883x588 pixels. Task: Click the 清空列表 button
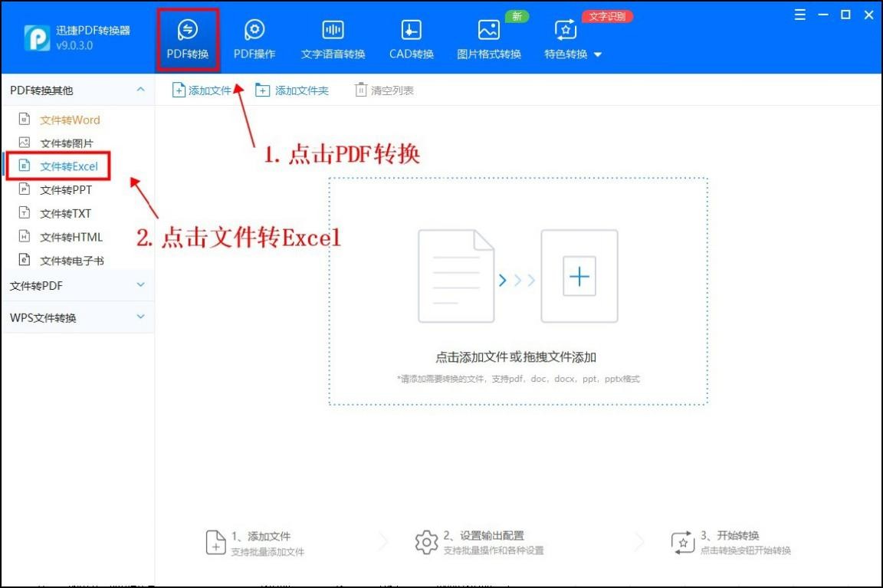coord(384,90)
